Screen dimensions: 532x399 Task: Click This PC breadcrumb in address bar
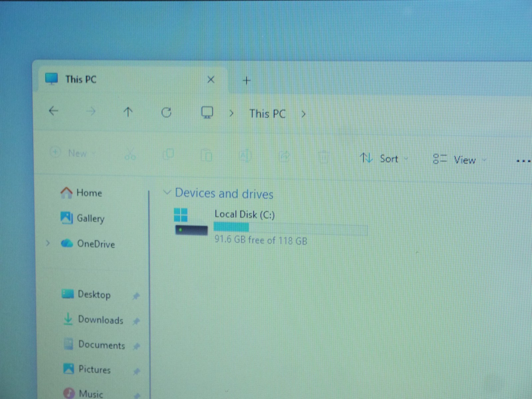click(x=268, y=114)
